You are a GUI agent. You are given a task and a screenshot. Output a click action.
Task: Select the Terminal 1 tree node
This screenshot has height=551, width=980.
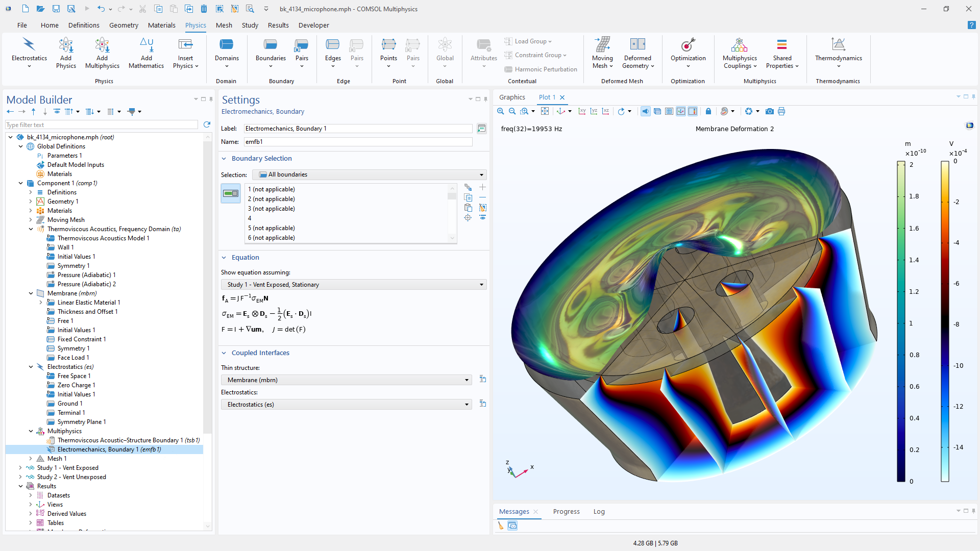[x=71, y=413]
